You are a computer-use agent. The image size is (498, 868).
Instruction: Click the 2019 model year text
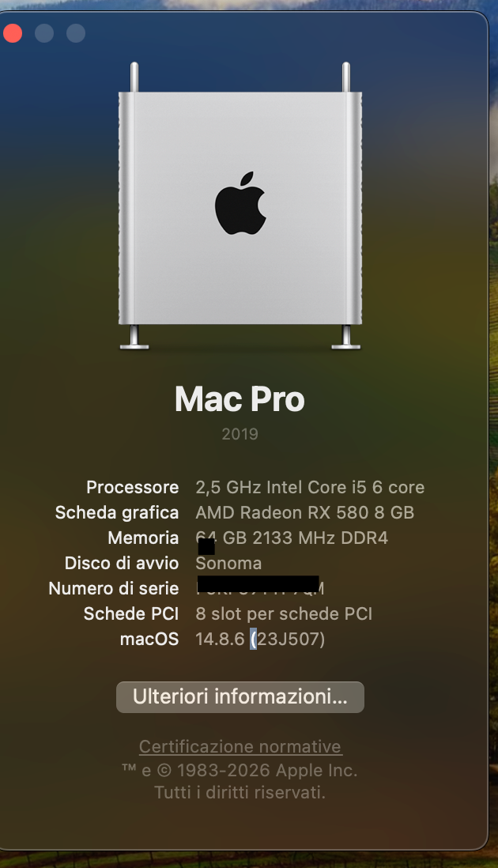click(240, 434)
